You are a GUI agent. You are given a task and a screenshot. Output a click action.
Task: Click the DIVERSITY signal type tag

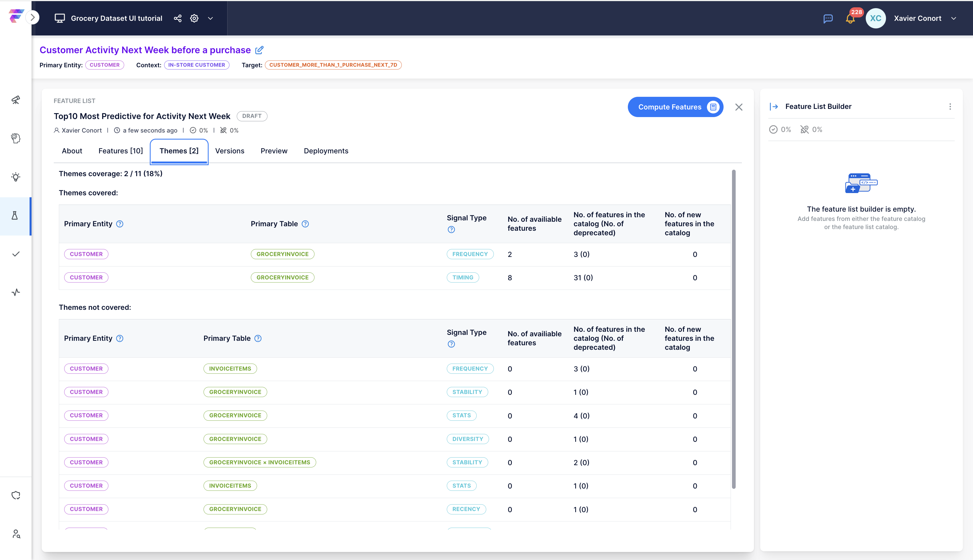(467, 439)
